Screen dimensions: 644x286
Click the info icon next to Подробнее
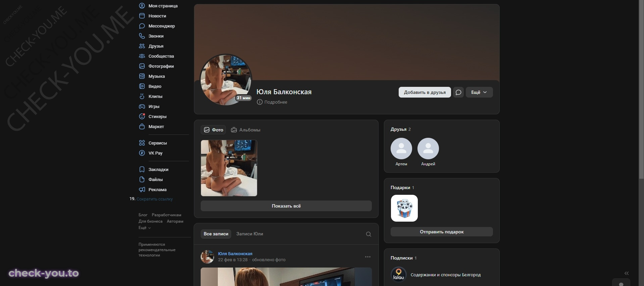(259, 102)
